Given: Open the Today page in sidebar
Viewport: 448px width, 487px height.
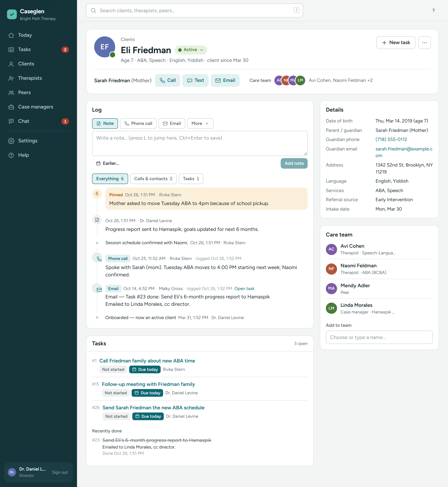Looking at the screenshot, I should tap(38, 35).
